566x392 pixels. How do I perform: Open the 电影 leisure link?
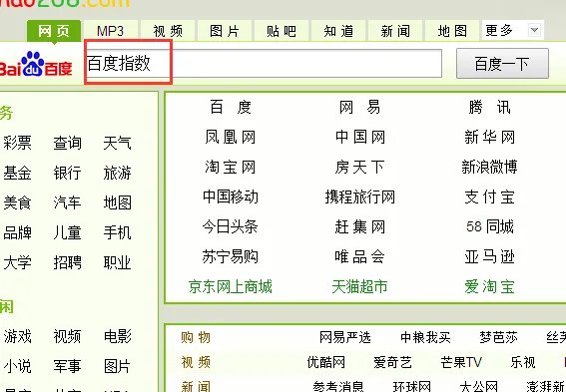click(118, 336)
